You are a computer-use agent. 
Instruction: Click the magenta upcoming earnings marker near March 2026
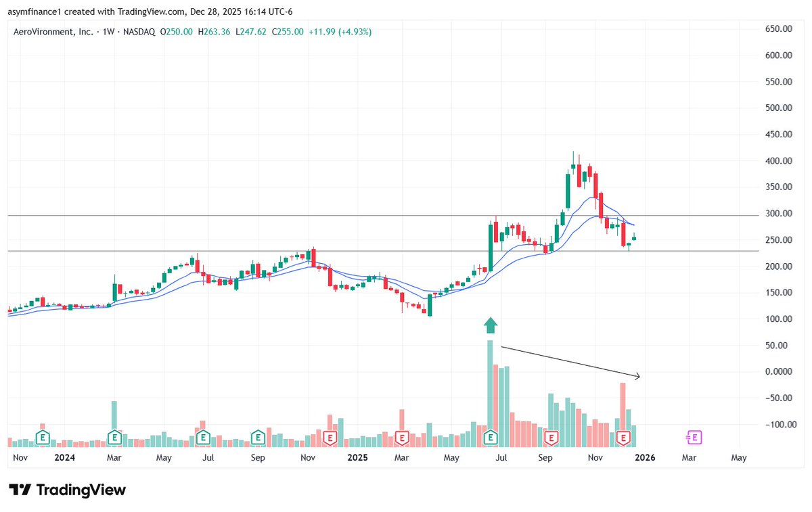[694, 438]
